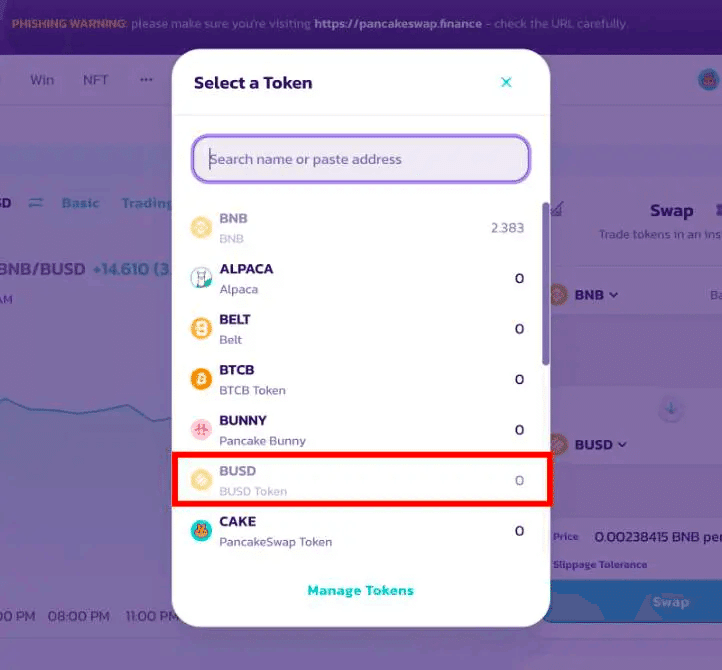Image resolution: width=722 pixels, height=670 pixels.
Task: Open the Win menu item
Action: click(x=42, y=80)
